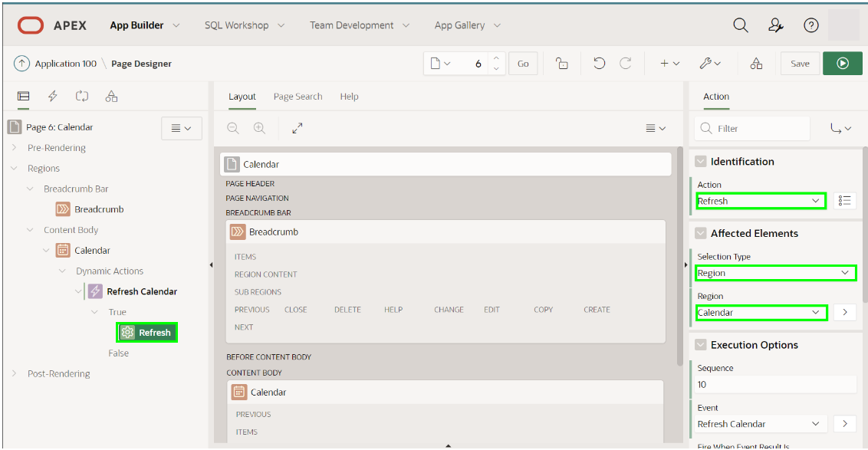Switch to Processing tab icon

82,97
